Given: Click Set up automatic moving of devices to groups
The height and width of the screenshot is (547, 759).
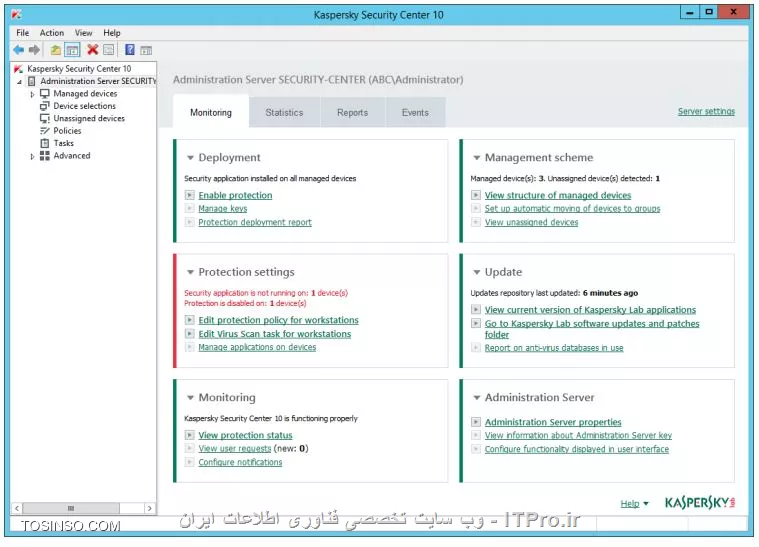Looking at the screenshot, I should 573,209.
